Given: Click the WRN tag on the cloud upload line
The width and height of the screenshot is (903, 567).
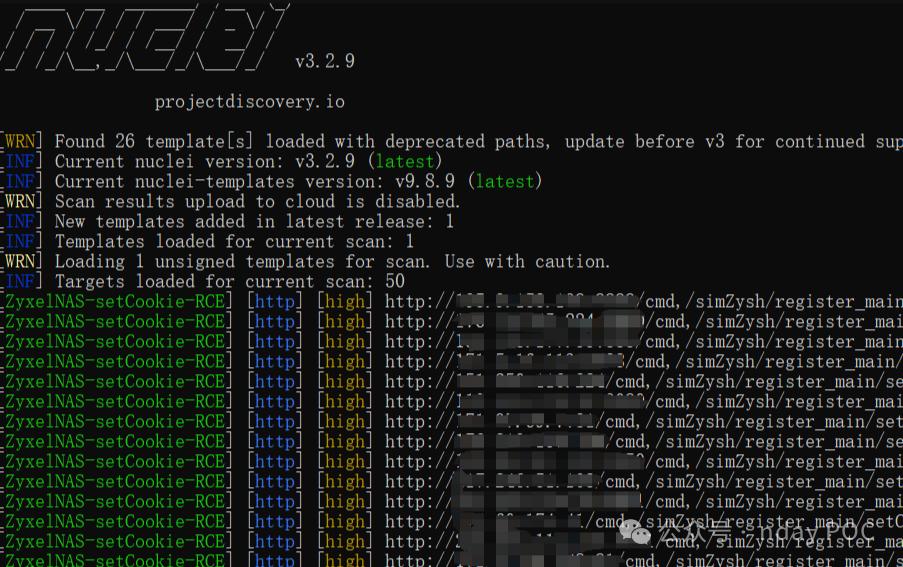Looking at the screenshot, I should pos(20,201).
